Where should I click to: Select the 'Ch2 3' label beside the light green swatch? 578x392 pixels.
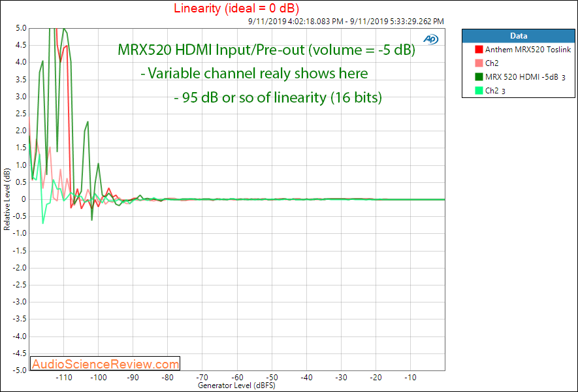495,91
